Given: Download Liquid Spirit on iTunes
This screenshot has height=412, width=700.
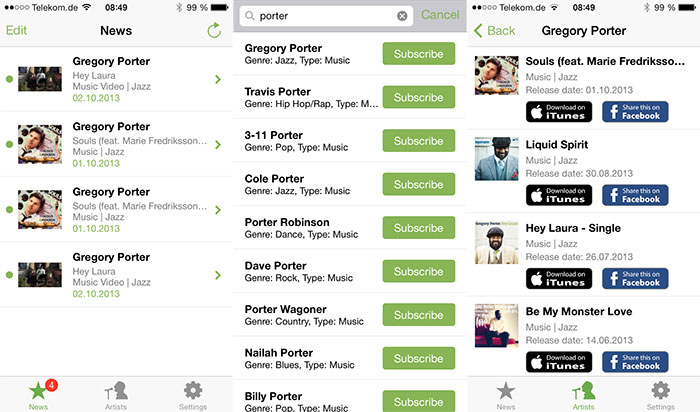Looking at the screenshot, I should coord(559,195).
